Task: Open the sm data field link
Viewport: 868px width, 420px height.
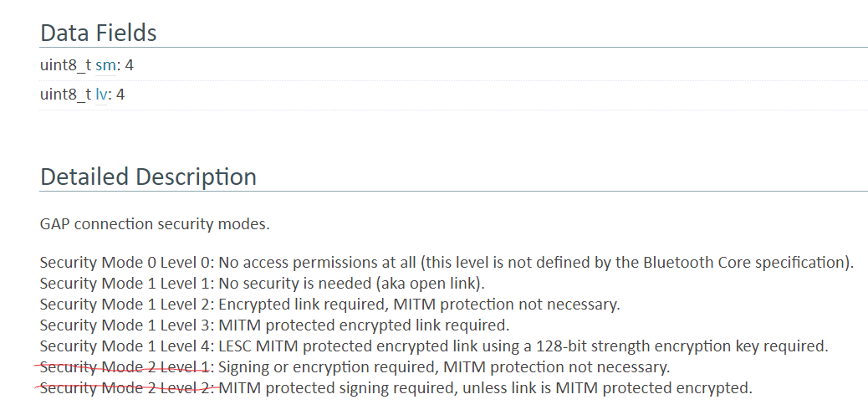Action: [105, 65]
